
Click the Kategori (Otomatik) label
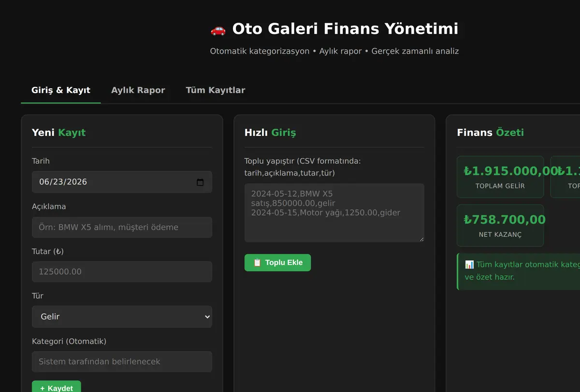[69, 341]
